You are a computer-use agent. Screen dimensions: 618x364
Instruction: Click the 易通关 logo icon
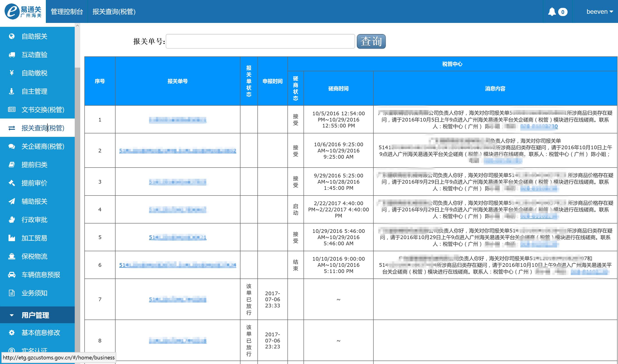click(23, 11)
